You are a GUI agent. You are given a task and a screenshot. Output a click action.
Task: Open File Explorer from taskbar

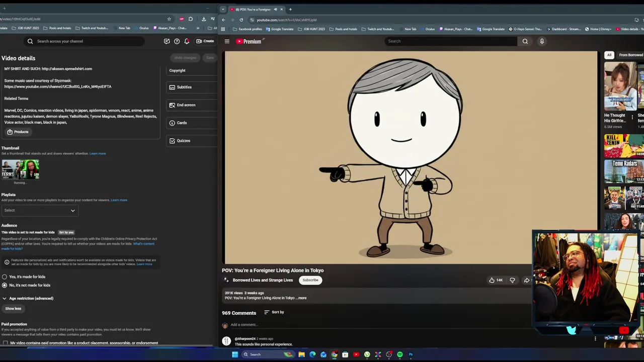point(301,354)
